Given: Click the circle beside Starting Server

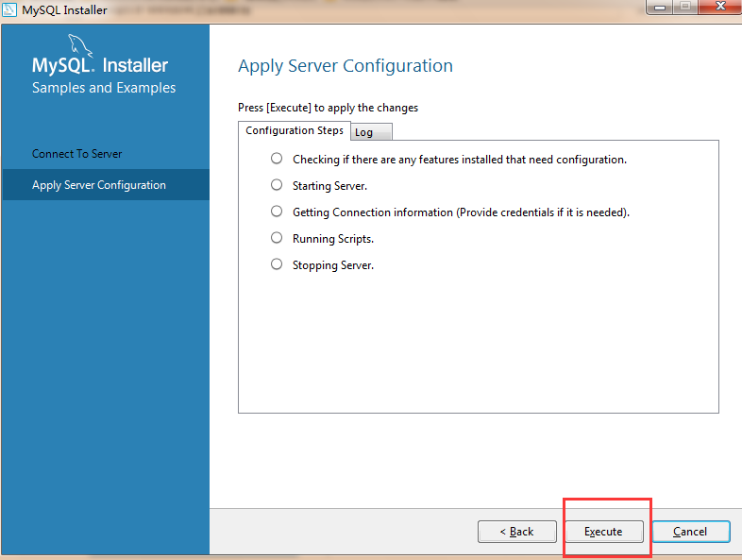Looking at the screenshot, I should click(277, 184).
